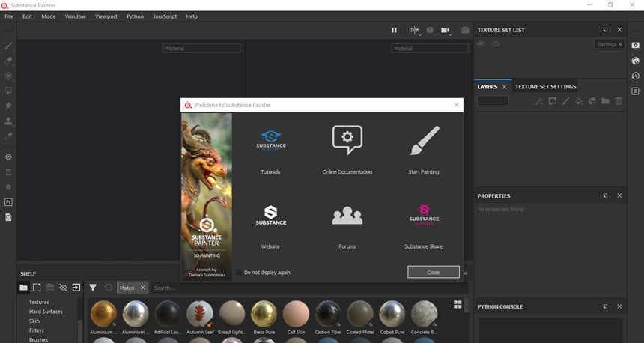Open the Forums link
This screenshot has height=343, width=644.
tap(347, 227)
